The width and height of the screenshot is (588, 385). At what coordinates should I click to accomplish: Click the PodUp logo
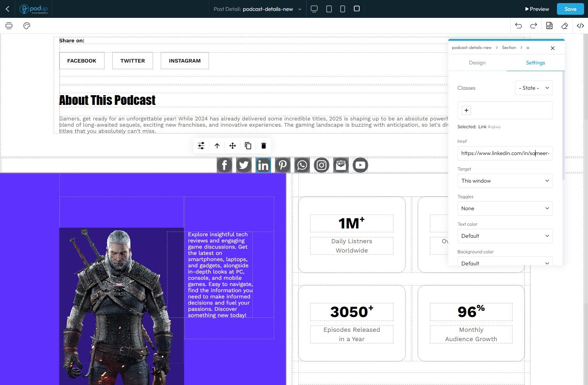point(33,9)
